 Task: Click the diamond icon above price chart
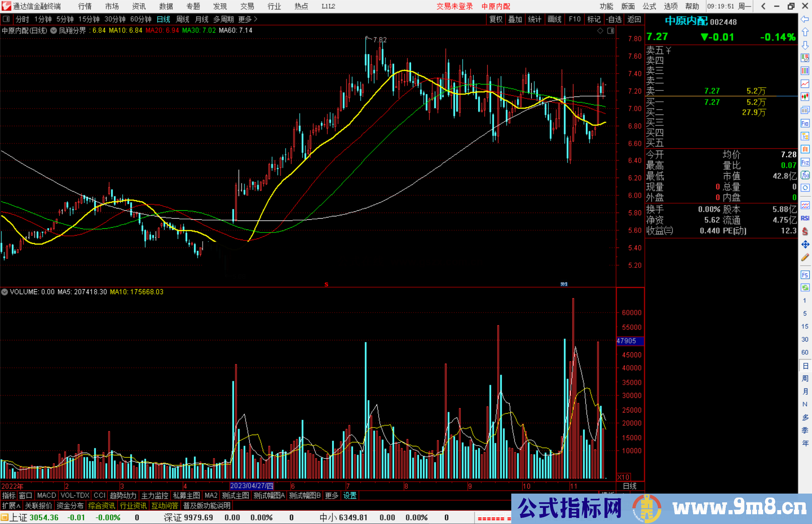(600, 30)
